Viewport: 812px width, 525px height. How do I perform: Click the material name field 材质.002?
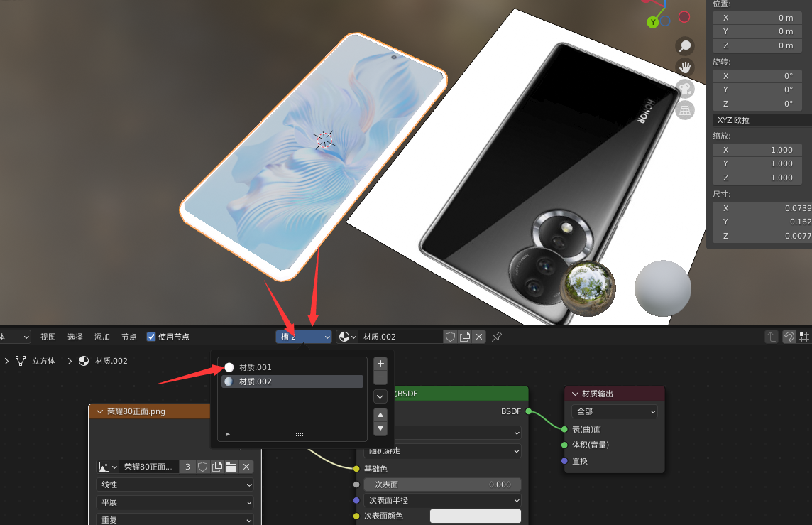[x=401, y=337]
